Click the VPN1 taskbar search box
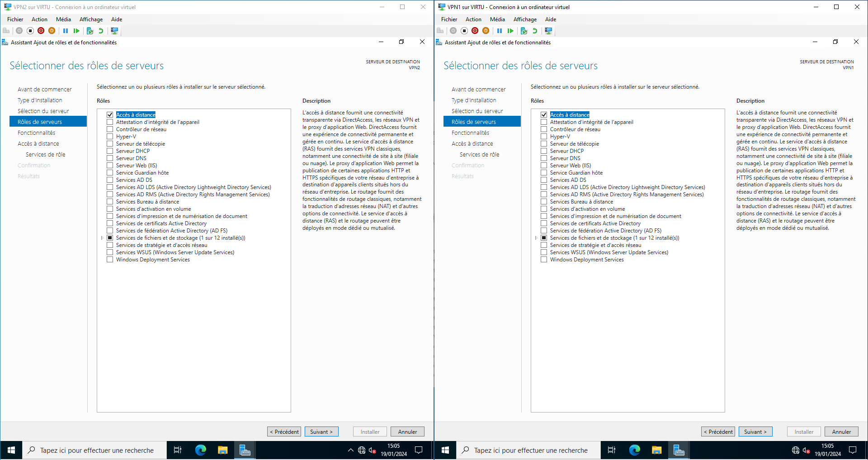The width and height of the screenshot is (868, 460). [x=530, y=450]
